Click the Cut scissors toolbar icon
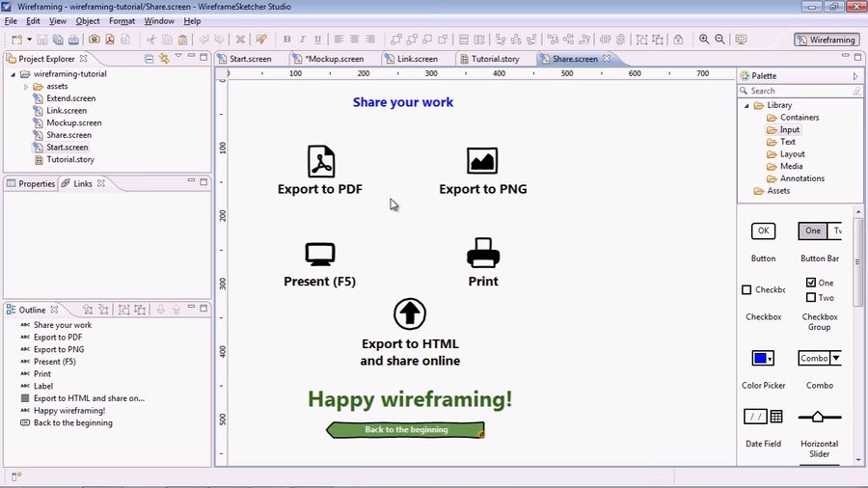 [151, 40]
